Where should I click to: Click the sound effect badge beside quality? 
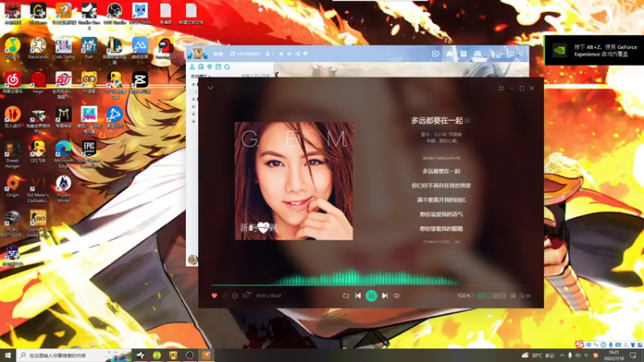pyautogui.click(x=499, y=295)
